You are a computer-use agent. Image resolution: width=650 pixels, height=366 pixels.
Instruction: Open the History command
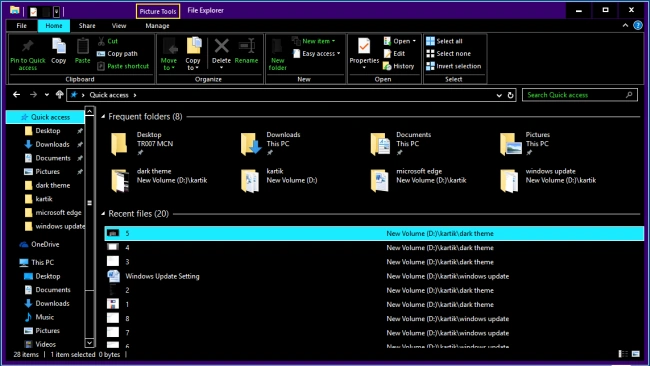[398, 66]
